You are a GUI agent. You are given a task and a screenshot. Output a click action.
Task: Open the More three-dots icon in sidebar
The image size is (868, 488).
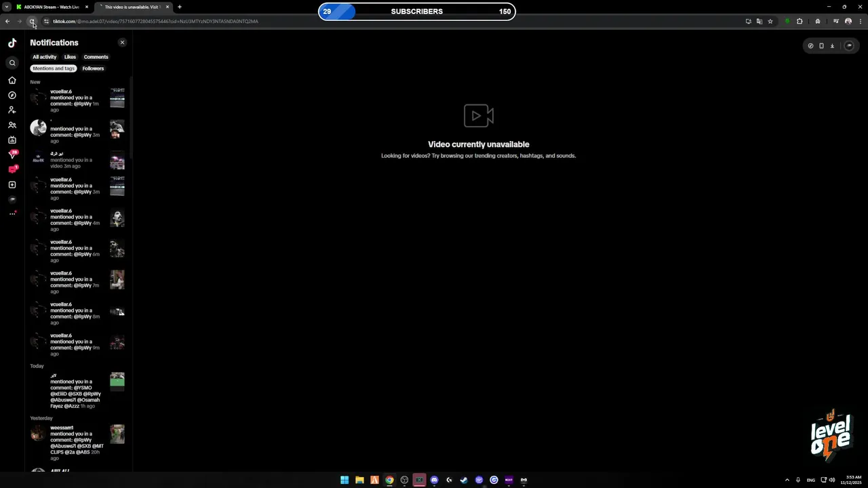click(x=12, y=213)
